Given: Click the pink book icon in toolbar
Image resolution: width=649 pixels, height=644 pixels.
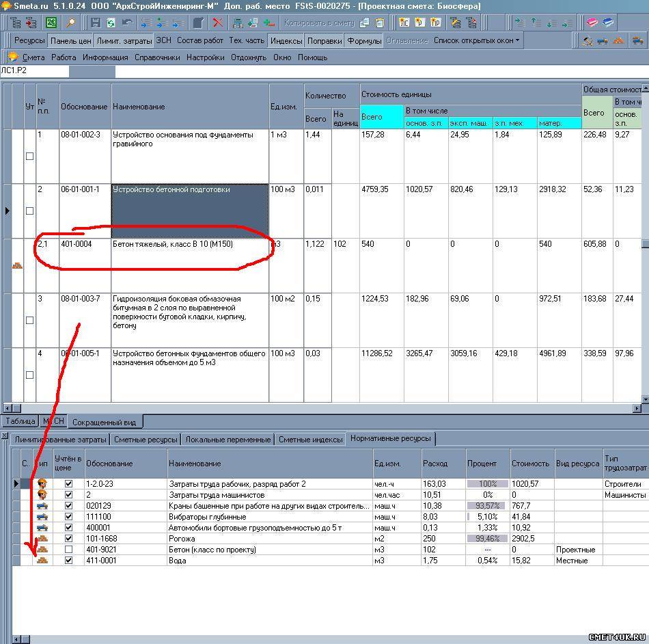Looking at the screenshot, I should 592,23.
